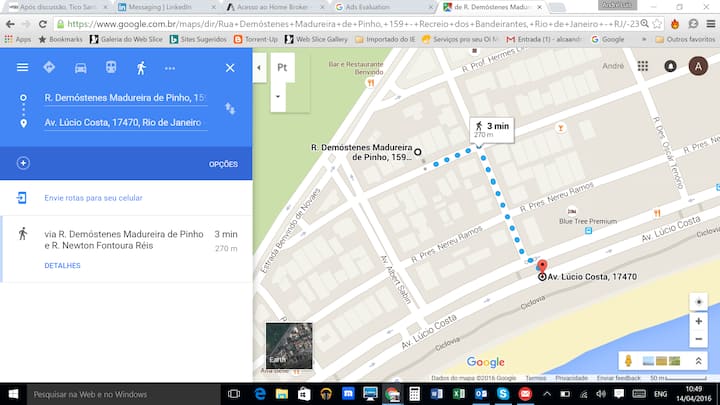Select recommended travel mode diamond icon
The height and width of the screenshot is (405, 720).
click(x=50, y=68)
